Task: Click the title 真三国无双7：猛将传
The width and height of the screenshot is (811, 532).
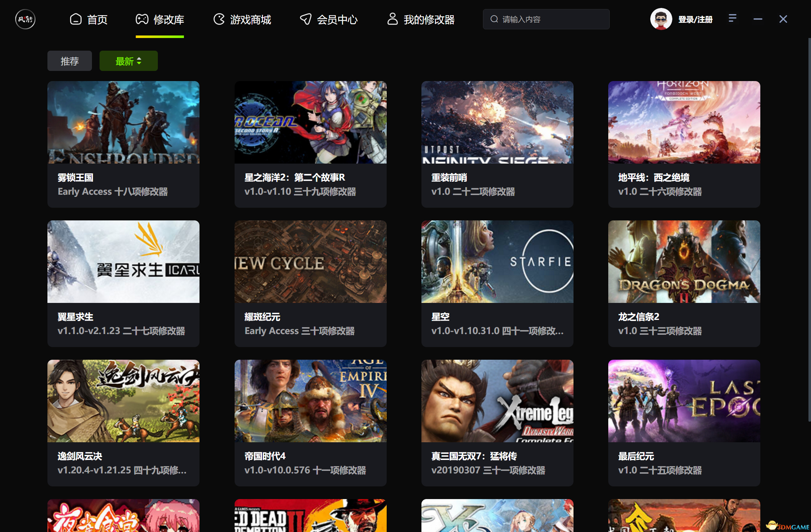Action: (x=474, y=456)
